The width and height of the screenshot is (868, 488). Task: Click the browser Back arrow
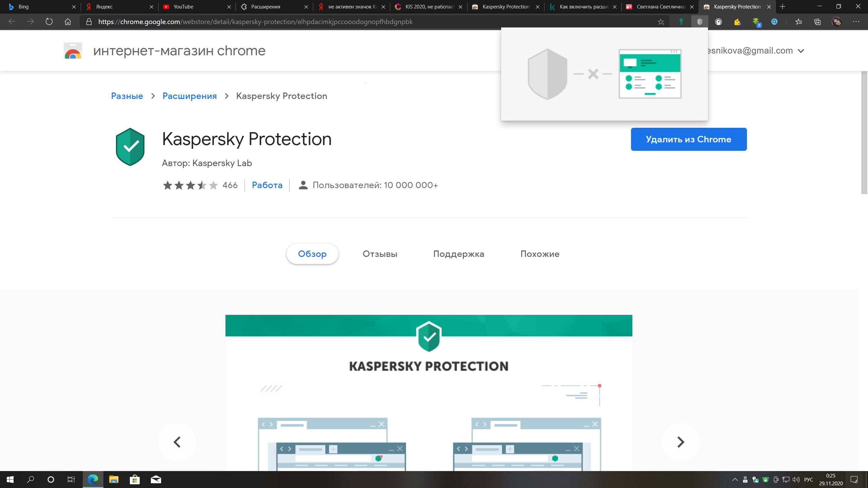tap(12, 22)
